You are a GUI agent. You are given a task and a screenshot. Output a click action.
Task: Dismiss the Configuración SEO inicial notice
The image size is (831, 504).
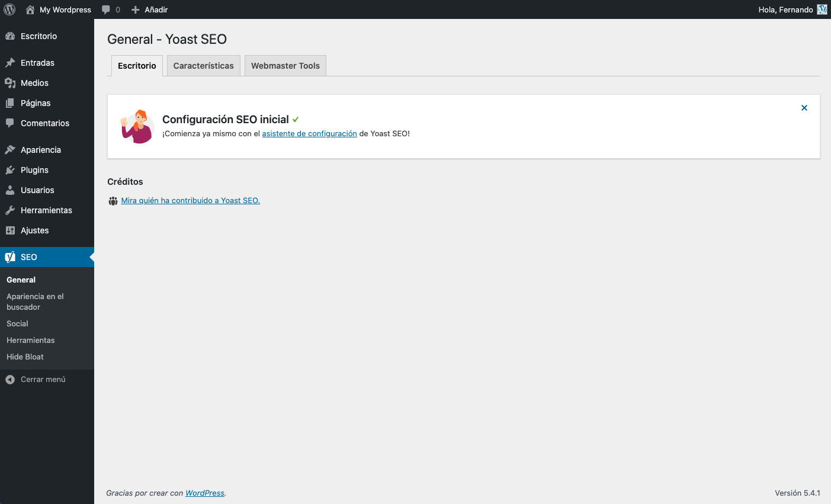804,108
